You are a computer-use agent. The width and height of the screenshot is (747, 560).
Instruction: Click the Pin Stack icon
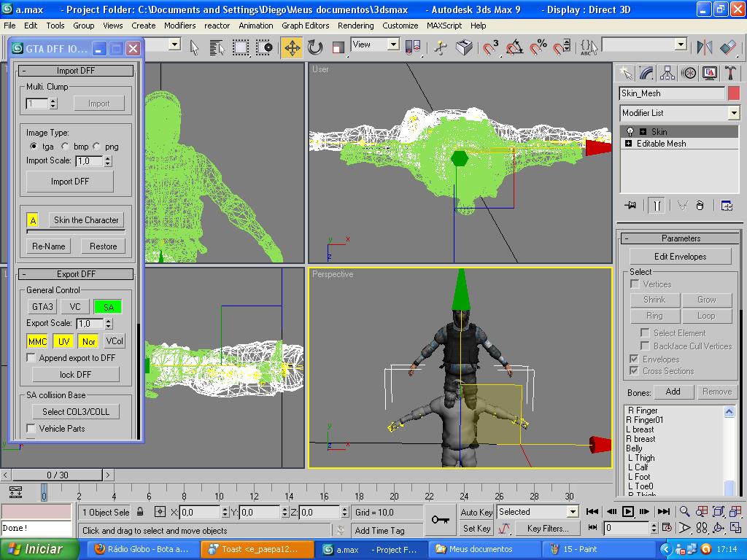(x=630, y=206)
